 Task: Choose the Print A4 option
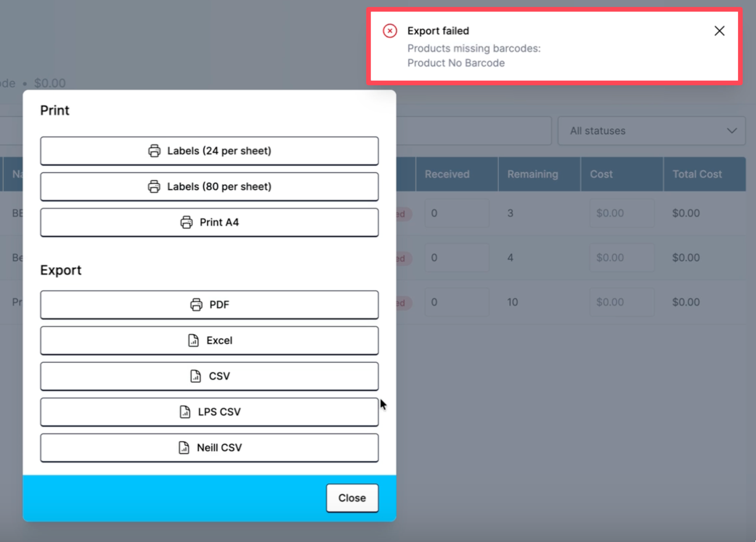[x=209, y=222]
